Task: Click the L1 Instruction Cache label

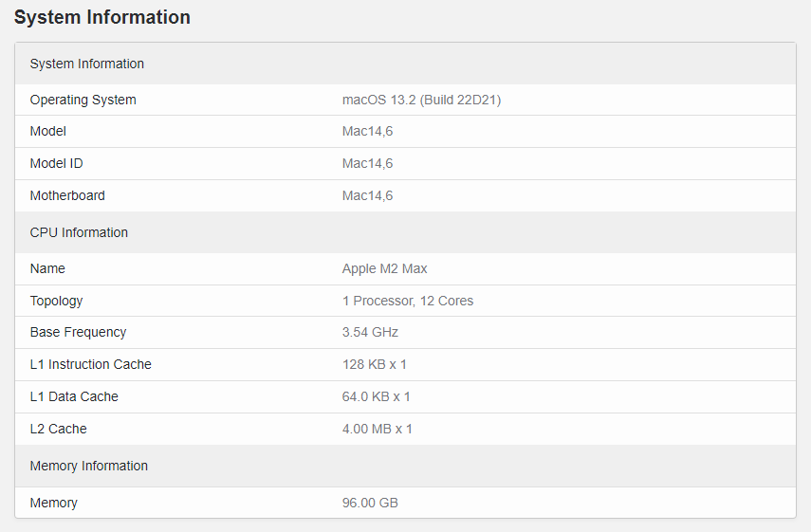Action: (90, 364)
